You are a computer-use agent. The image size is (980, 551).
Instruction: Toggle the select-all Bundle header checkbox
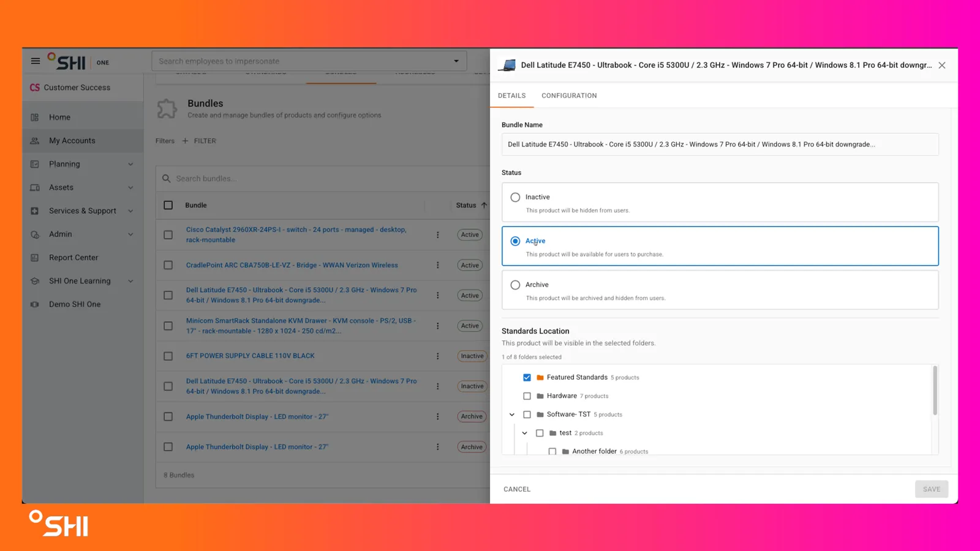point(168,205)
